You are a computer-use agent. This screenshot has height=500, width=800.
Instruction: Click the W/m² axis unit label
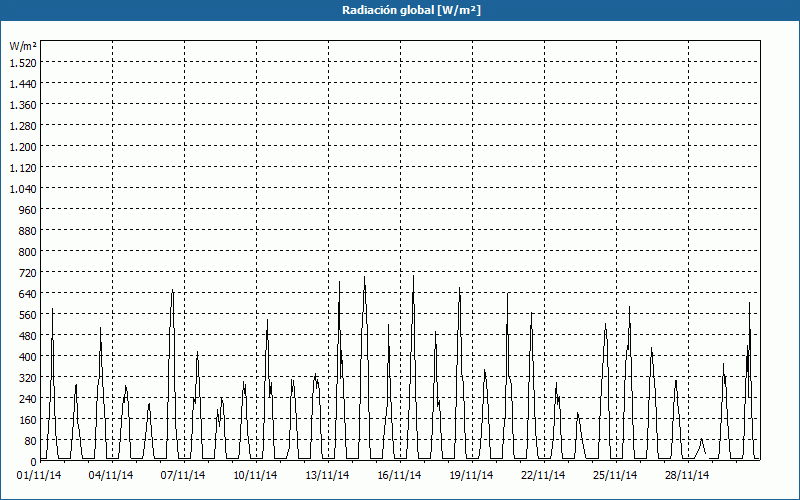(23, 46)
